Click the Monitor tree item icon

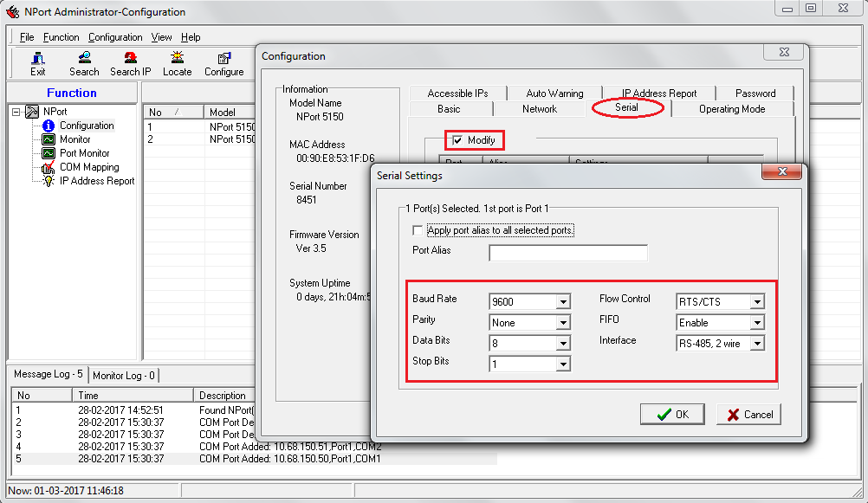[49, 139]
